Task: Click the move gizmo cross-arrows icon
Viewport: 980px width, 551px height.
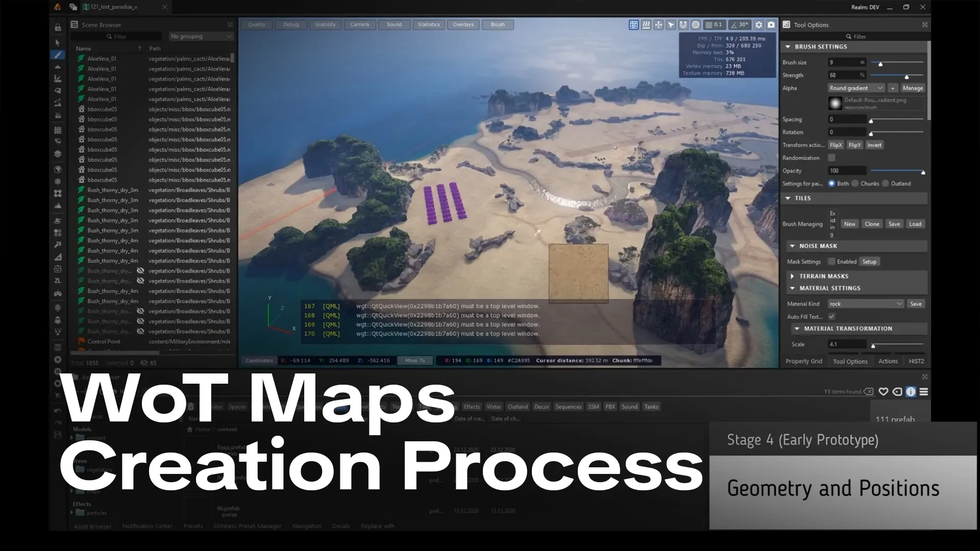Action: [658, 24]
